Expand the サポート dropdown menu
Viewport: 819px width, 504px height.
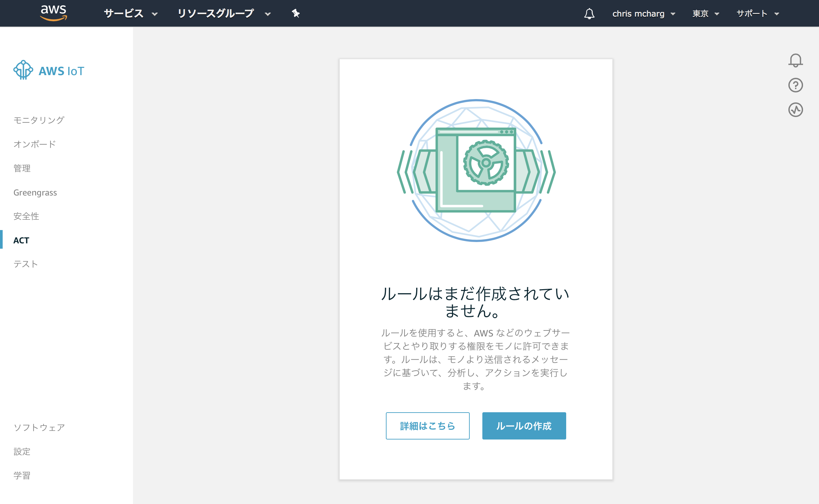[x=757, y=14]
